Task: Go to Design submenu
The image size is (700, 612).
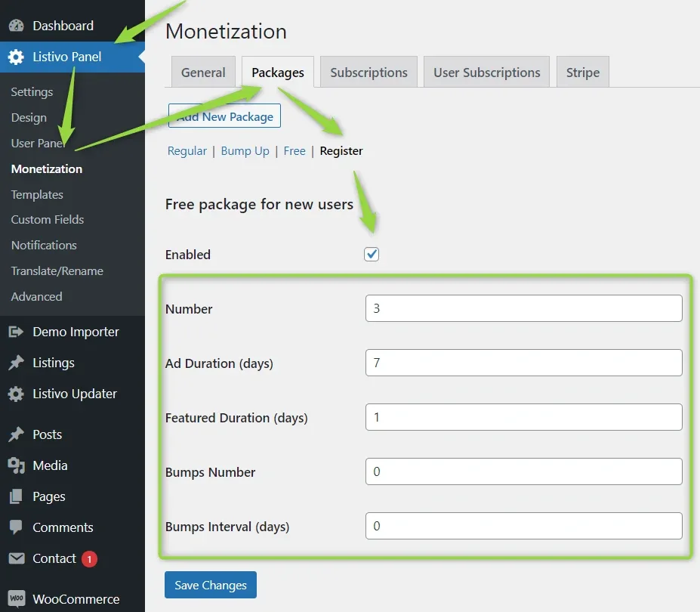Action: (29, 117)
